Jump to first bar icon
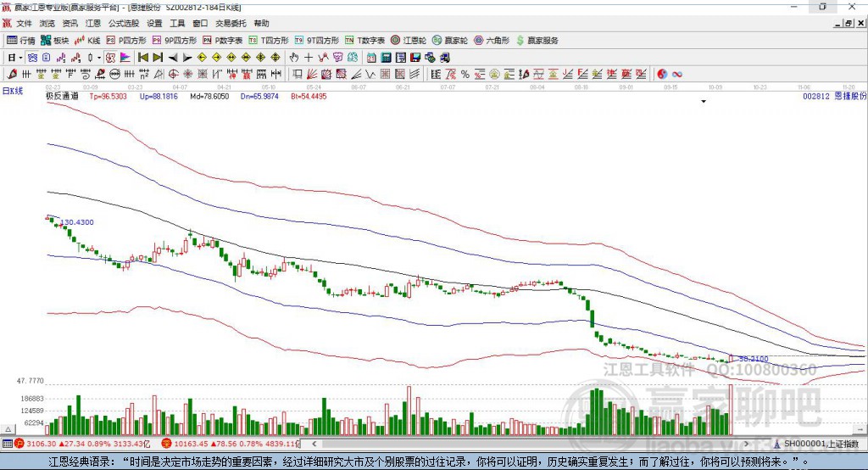The height and width of the screenshot is (470, 868). (x=143, y=58)
